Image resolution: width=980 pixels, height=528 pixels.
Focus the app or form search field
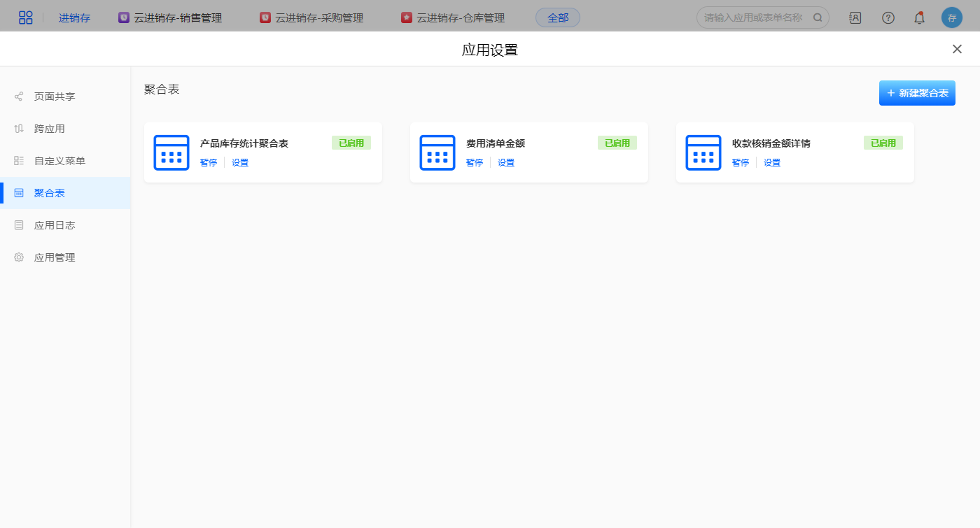[756, 17]
